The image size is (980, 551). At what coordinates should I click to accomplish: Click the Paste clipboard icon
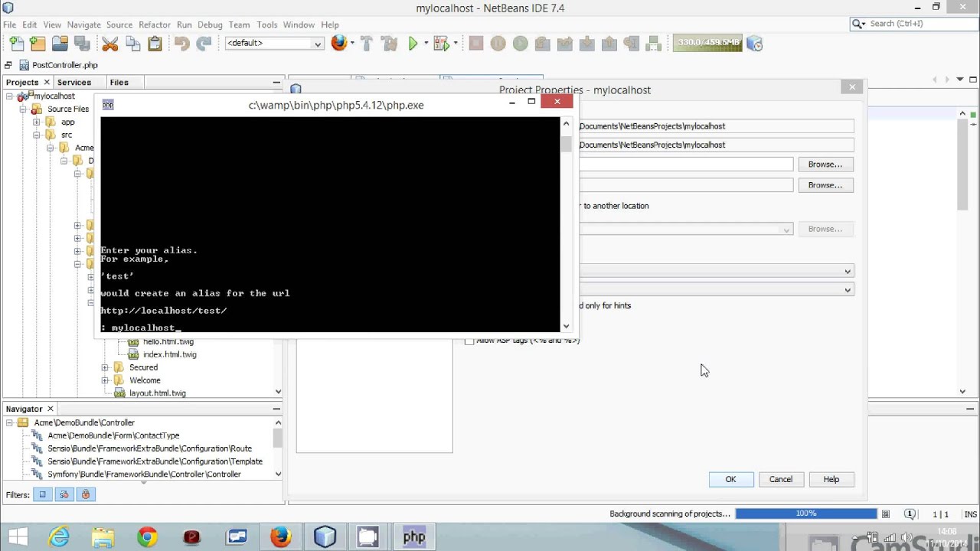pos(155,44)
